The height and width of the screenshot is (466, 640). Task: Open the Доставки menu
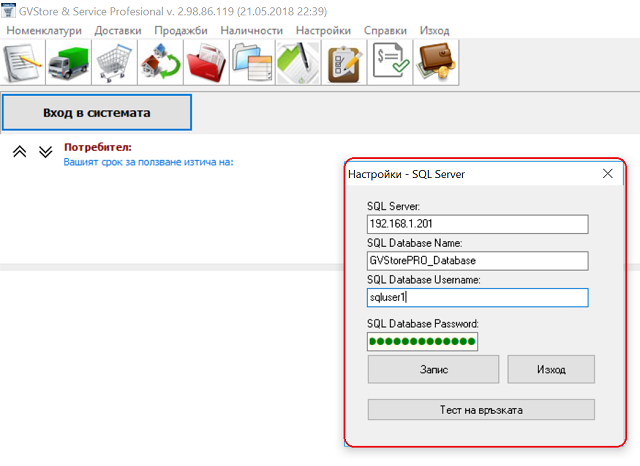coord(118,31)
